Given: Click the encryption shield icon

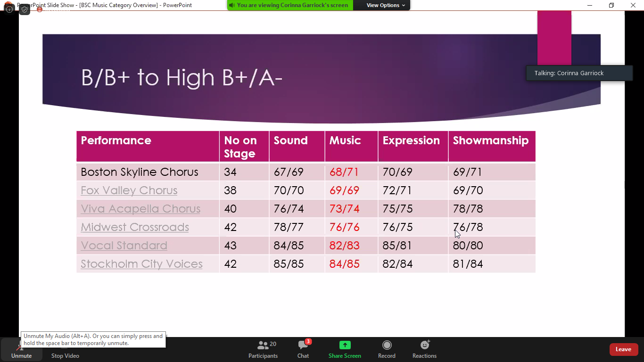Looking at the screenshot, I should click(25, 9).
